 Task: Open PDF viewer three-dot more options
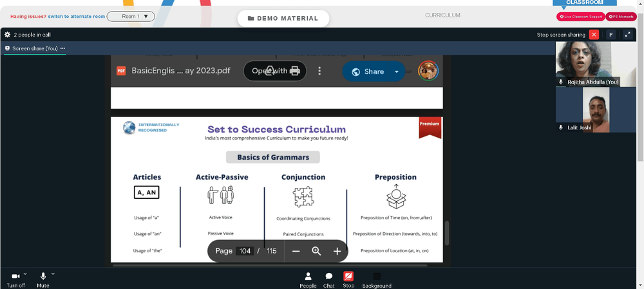tap(319, 71)
